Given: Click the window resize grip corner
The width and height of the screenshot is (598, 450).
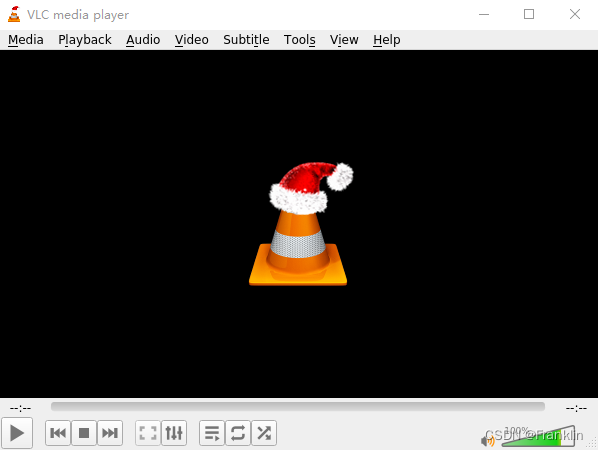Looking at the screenshot, I should (593, 442).
